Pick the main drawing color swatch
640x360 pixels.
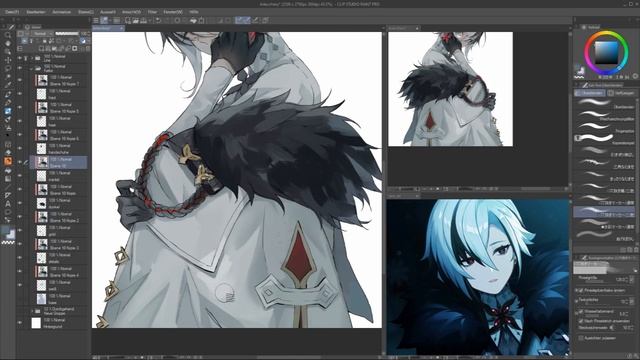(x=6, y=232)
